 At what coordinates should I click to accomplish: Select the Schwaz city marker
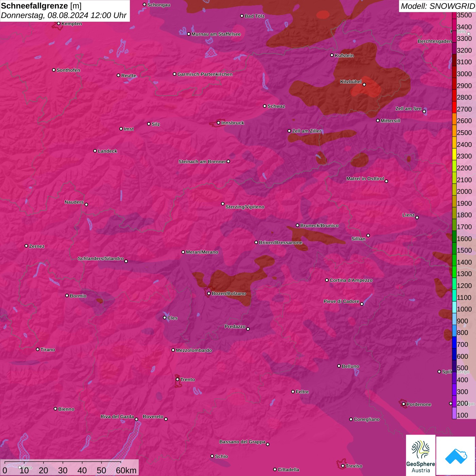(265, 106)
